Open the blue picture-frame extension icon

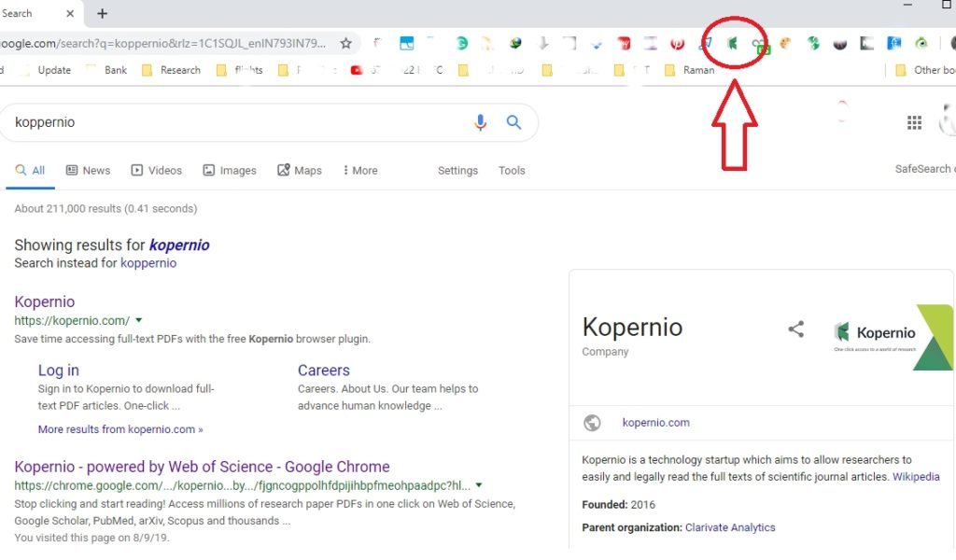click(x=407, y=43)
